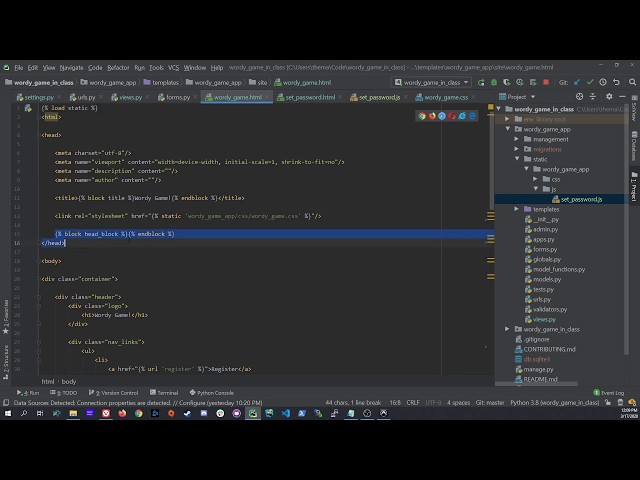The height and width of the screenshot is (480, 640).
Task: Open the File menu
Action: (x=18, y=68)
